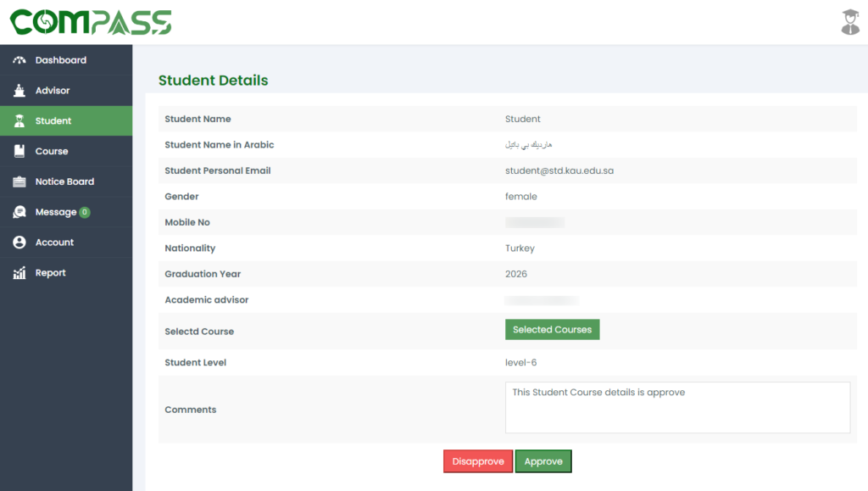Open the Selected Courses button

coord(552,330)
